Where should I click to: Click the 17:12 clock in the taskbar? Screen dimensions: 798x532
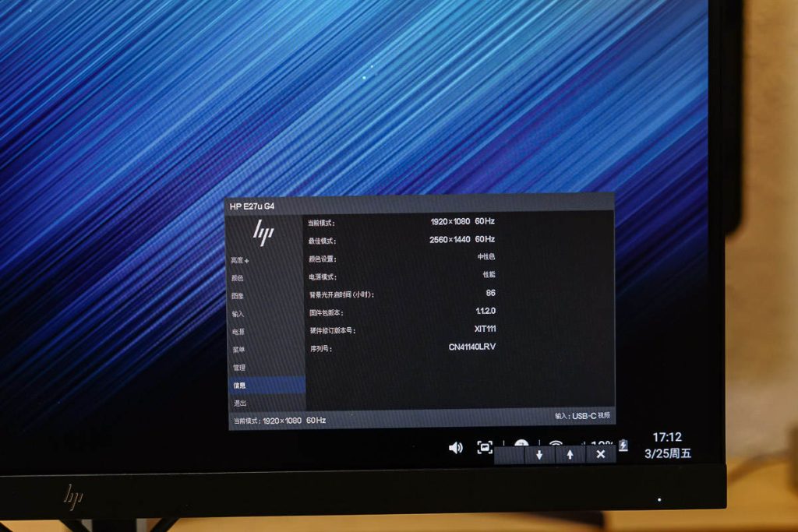coord(667,438)
